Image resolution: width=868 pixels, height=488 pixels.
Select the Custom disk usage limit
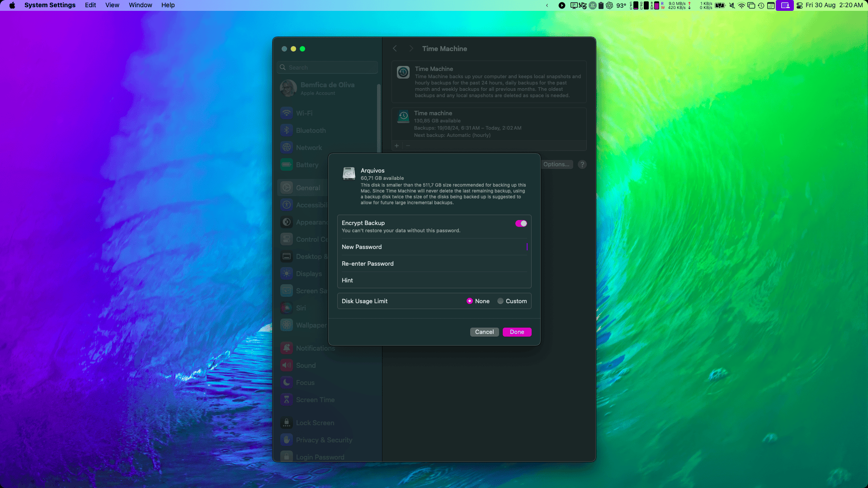[500, 301]
